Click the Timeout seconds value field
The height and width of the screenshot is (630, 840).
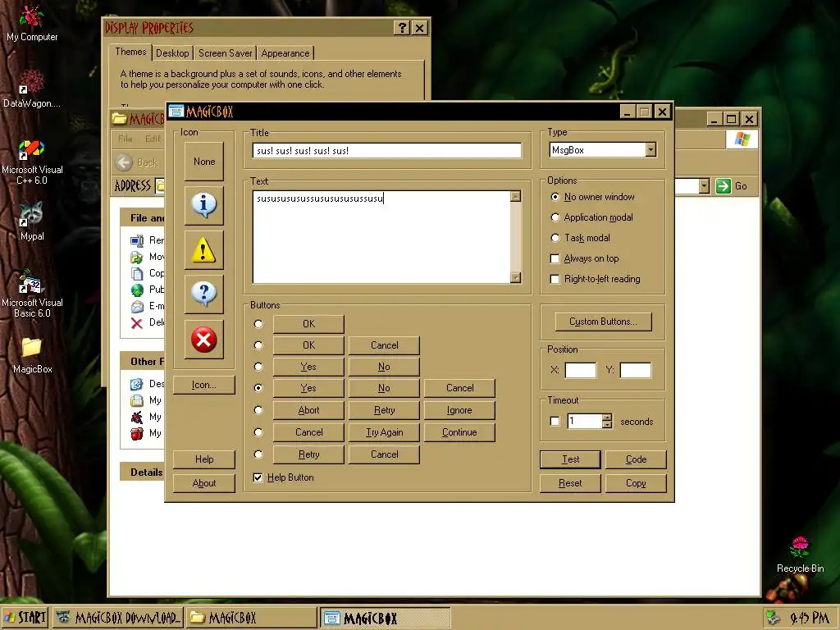pos(584,421)
